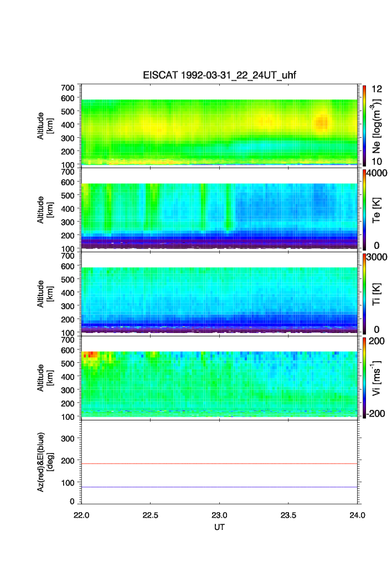Click the Te [K] colorbar label
392x588 pixels.
tap(376, 210)
